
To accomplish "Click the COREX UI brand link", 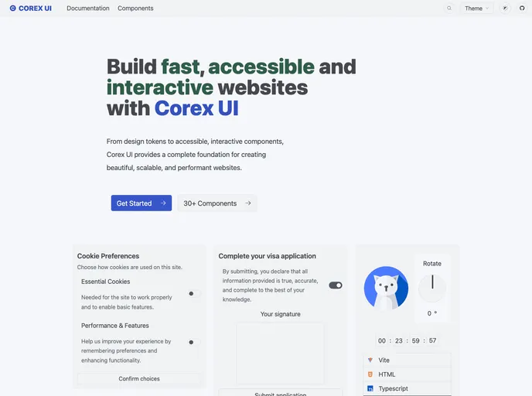I will click(x=30, y=9).
